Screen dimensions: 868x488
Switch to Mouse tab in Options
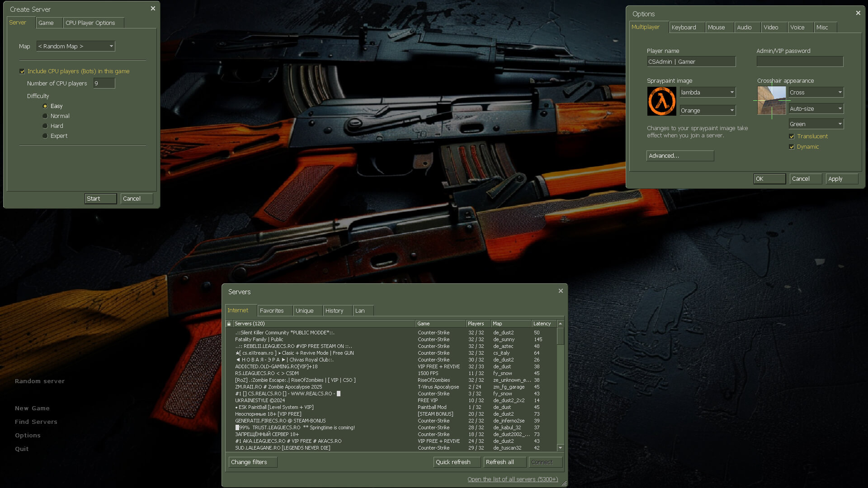pos(720,27)
